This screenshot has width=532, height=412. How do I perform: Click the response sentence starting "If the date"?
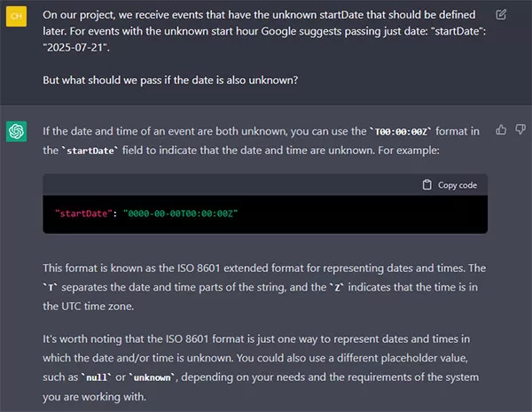261,141
